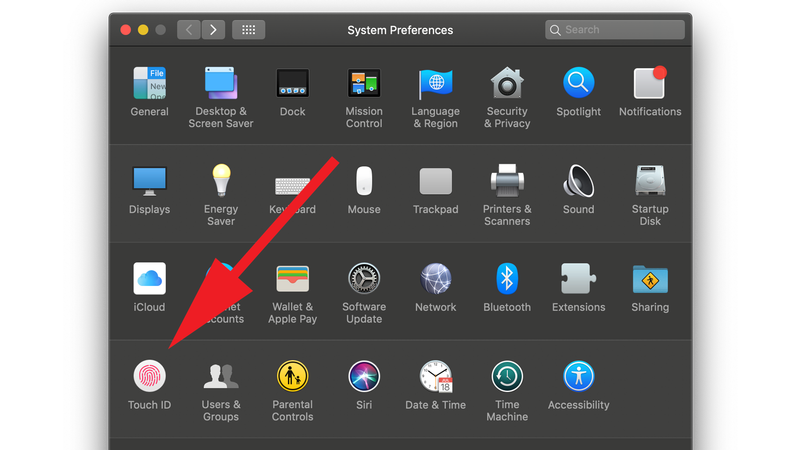This screenshot has height=450, width=800.
Task: Open Users & Groups pane
Action: (221, 376)
